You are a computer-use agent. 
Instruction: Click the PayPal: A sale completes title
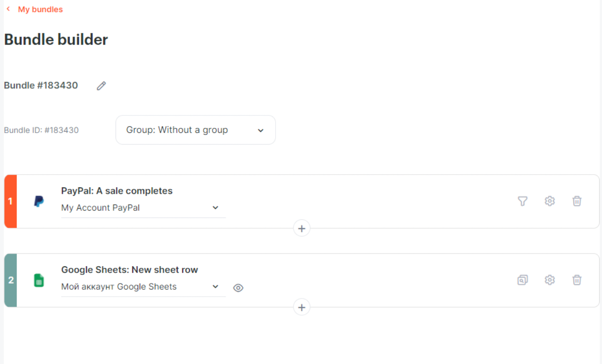pyautogui.click(x=117, y=191)
